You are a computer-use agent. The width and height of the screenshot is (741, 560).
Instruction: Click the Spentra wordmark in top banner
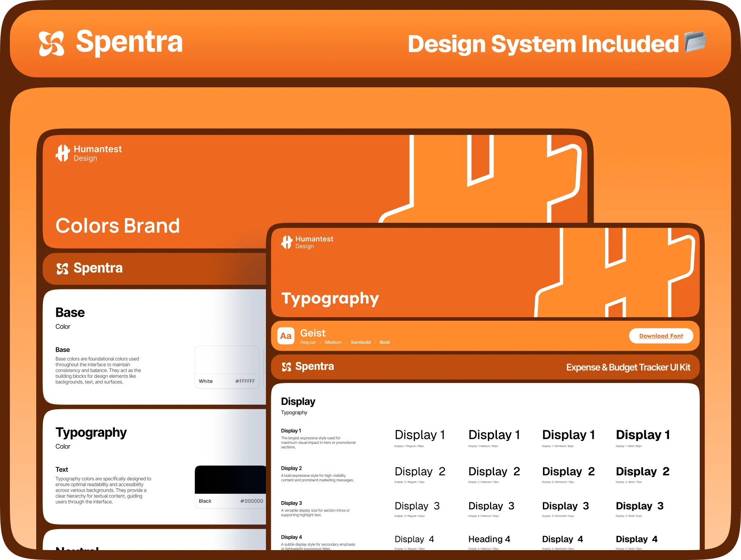129,42
